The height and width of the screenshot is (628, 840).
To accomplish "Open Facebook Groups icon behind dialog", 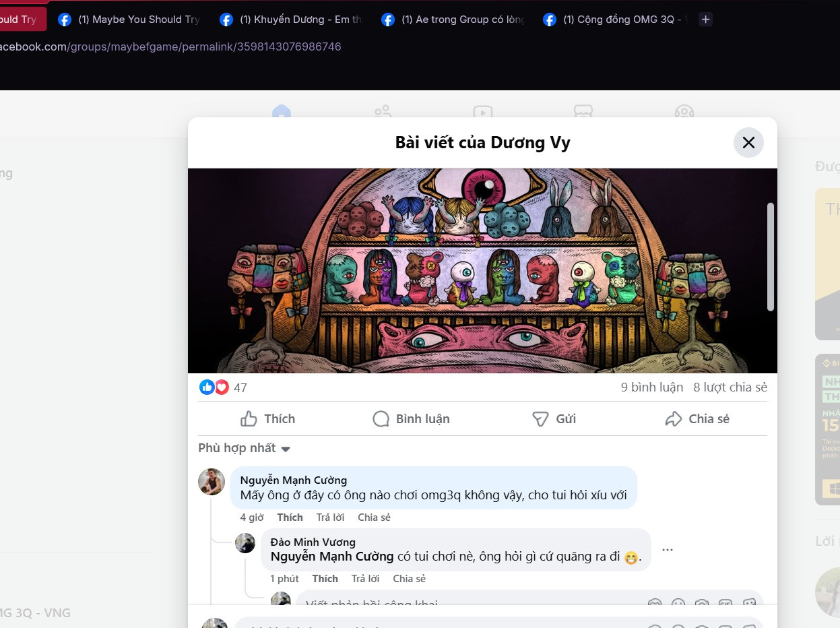I will (x=684, y=113).
